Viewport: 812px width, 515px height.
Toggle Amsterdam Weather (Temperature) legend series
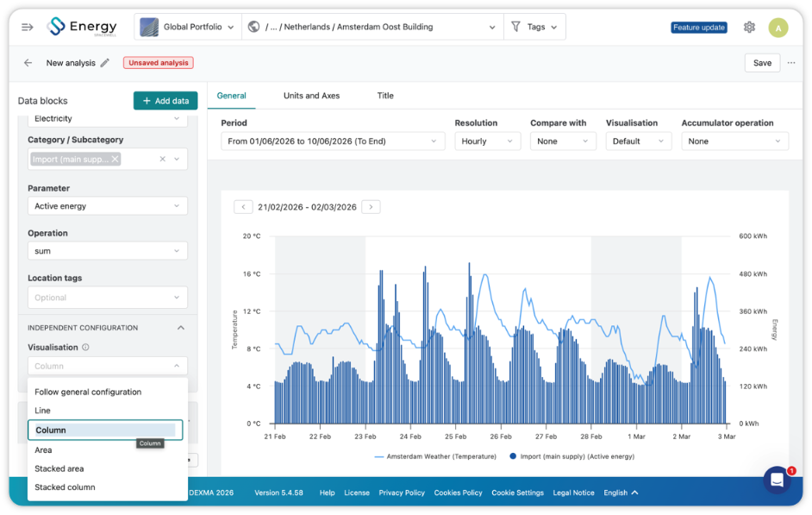click(x=435, y=456)
